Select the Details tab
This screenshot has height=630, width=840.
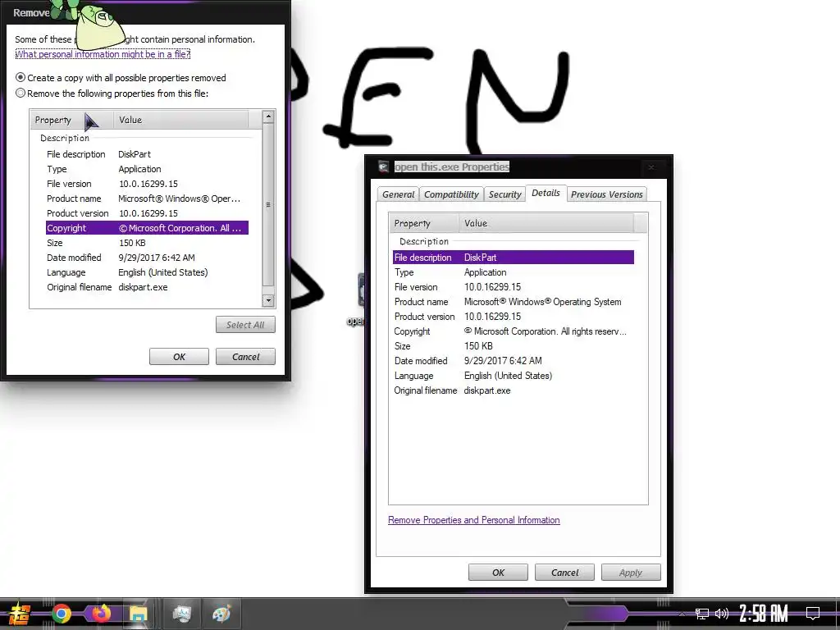(546, 193)
